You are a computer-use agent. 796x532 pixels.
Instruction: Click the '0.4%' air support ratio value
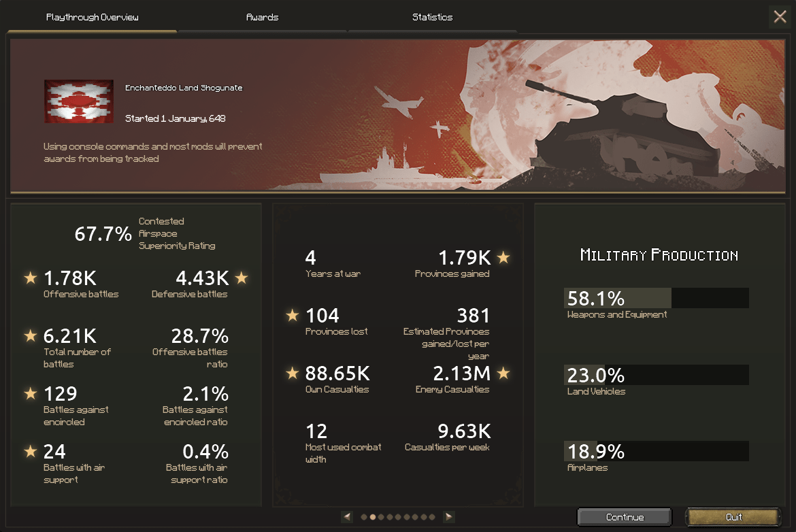tap(205, 452)
